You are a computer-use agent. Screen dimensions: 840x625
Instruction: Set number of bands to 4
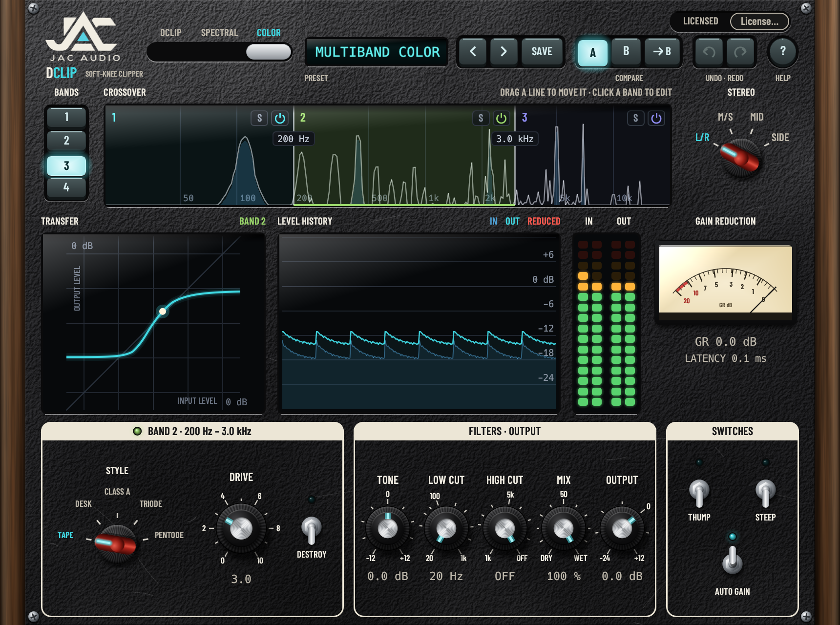pyautogui.click(x=66, y=187)
